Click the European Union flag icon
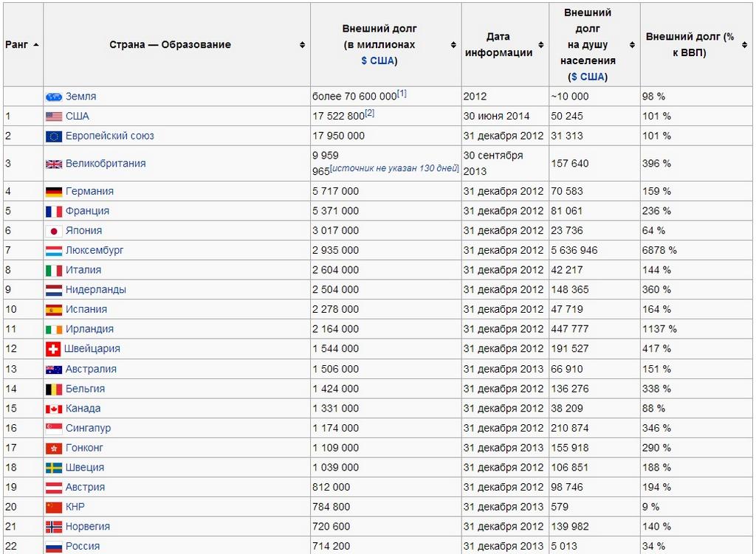The width and height of the screenshot is (756, 554). coord(53,136)
